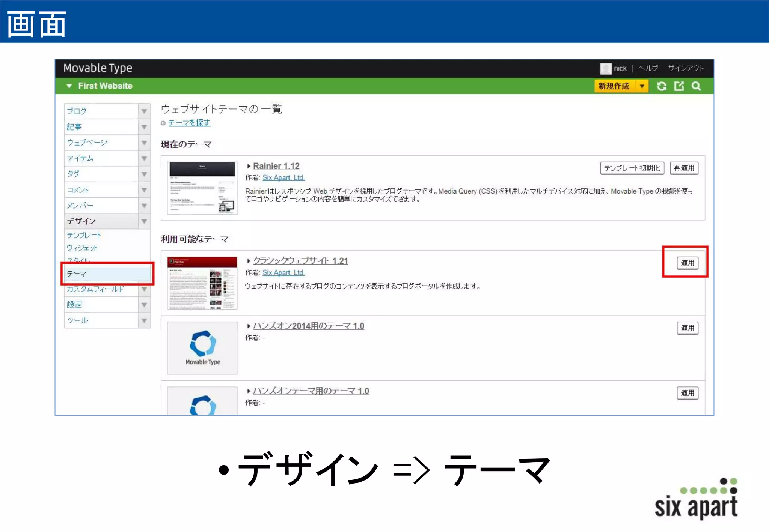Click the refresh/rebuild icon in green bar
The height and width of the screenshot is (532, 769).
662,86
